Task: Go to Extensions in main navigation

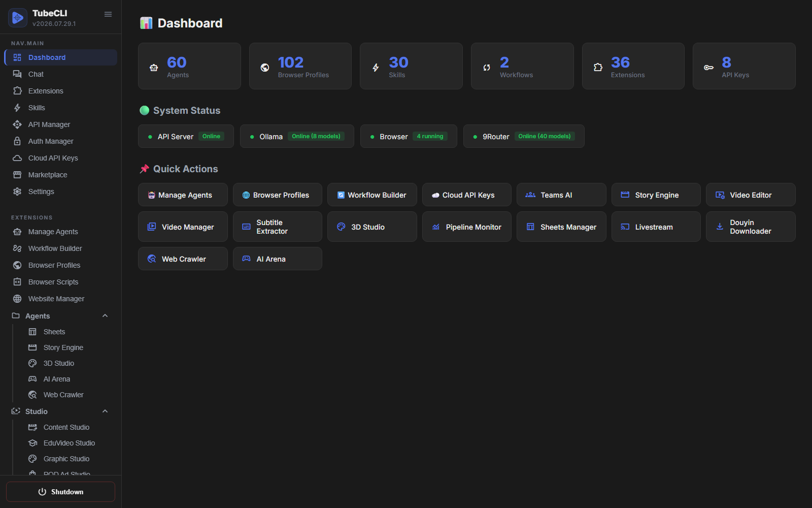Action: (x=60, y=91)
